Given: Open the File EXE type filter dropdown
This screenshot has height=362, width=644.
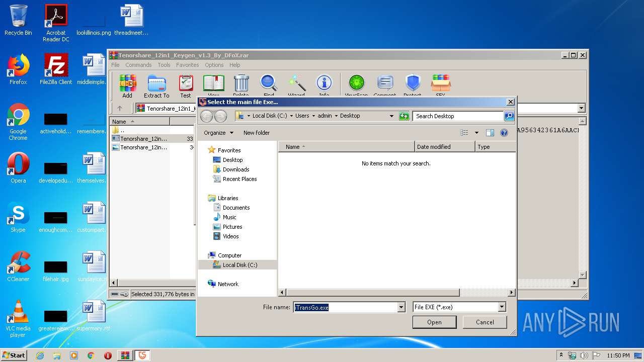Looking at the screenshot, I should point(459,307).
